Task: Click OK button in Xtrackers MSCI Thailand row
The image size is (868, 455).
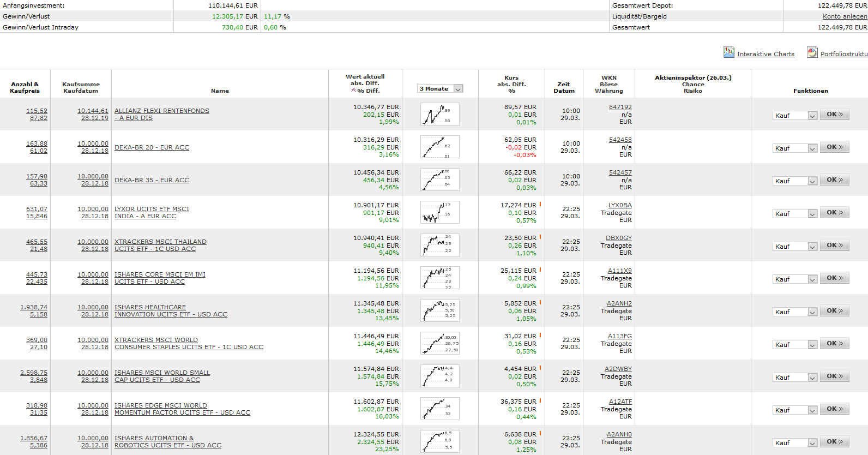Action: pyautogui.click(x=834, y=246)
